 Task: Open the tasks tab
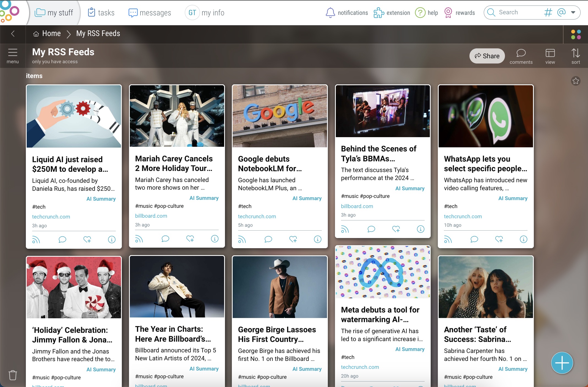click(101, 13)
